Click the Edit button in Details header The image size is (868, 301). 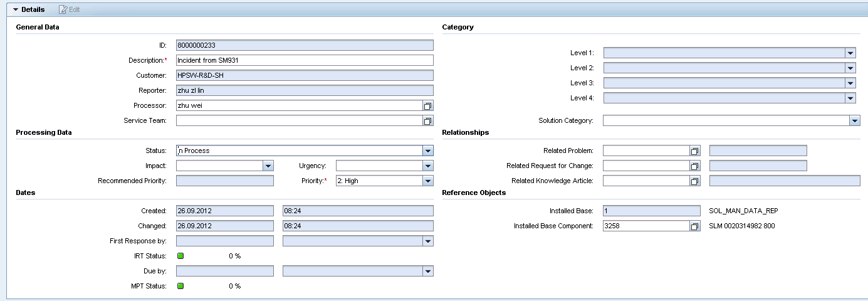coord(69,9)
